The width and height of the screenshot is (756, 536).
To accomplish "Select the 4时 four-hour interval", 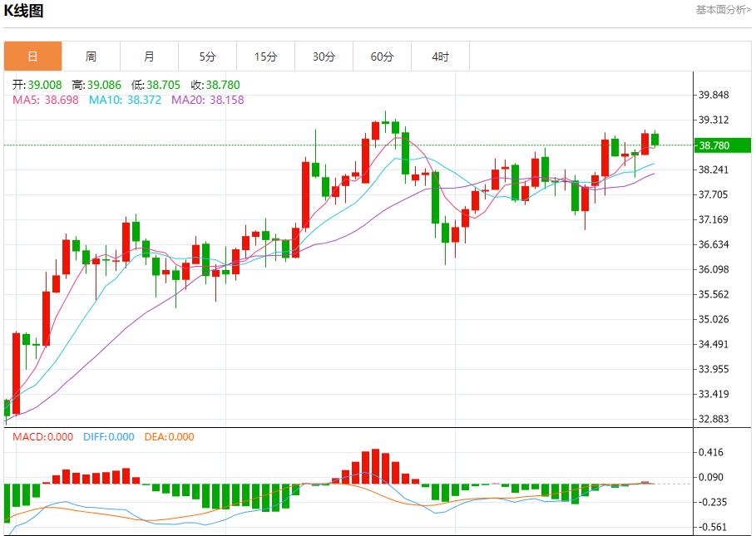I will pos(440,56).
